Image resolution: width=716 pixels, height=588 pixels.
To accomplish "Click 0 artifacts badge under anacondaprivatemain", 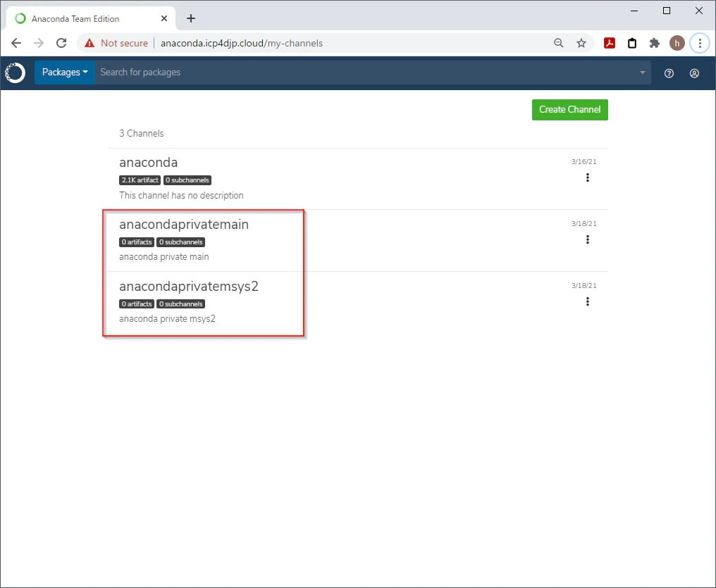I will pyautogui.click(x=137, y=242).
